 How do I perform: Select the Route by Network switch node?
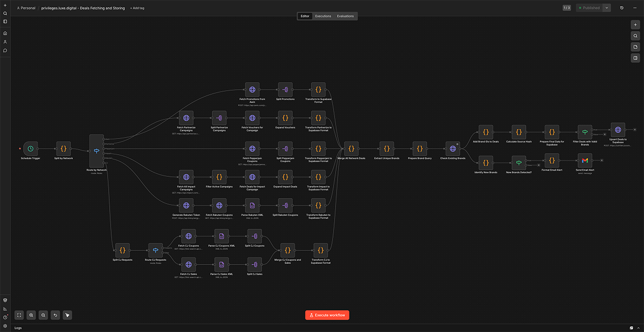tap(97, 151)
